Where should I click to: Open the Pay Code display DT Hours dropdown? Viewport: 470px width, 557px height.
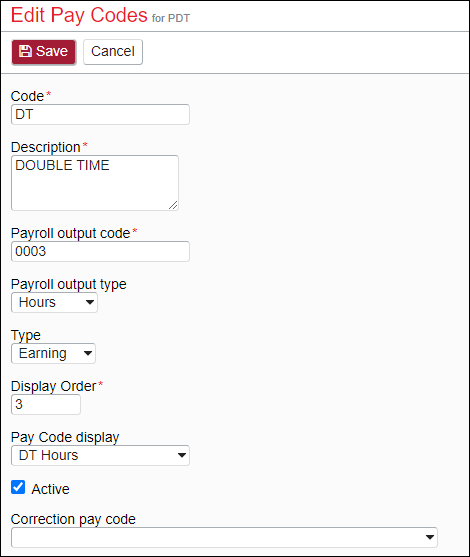[100, 455]
